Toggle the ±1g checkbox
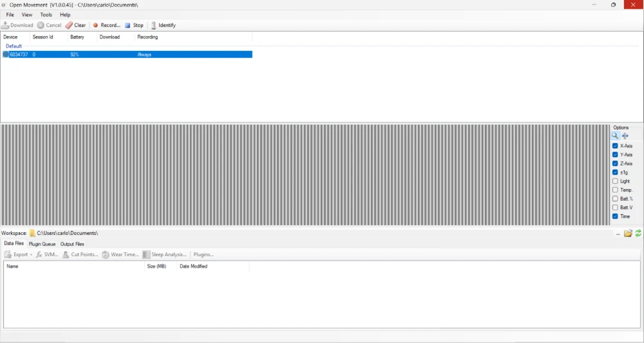The width and height of the screenshot is (644, 343). click(615, 172)
